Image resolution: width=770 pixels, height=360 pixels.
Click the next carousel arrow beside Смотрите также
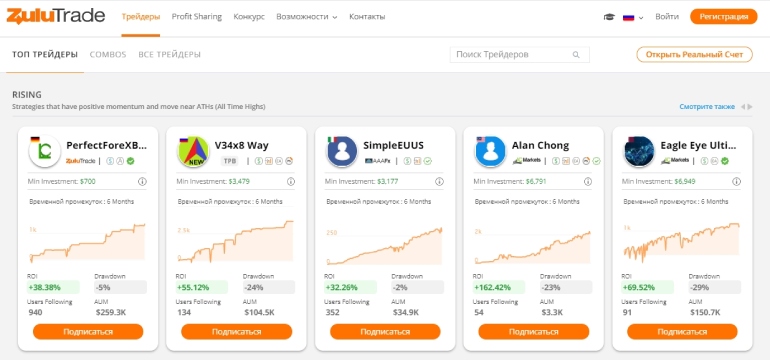click(750, 107)
